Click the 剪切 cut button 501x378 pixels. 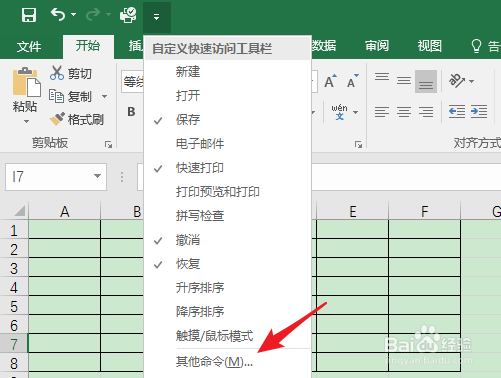(x=71, y=73)
